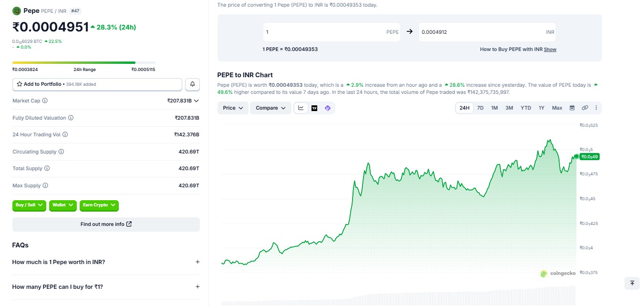The width and height of the screenshot is (644, 306).
Task: Open the chart three-dot more menu
Action: [596, 108]
